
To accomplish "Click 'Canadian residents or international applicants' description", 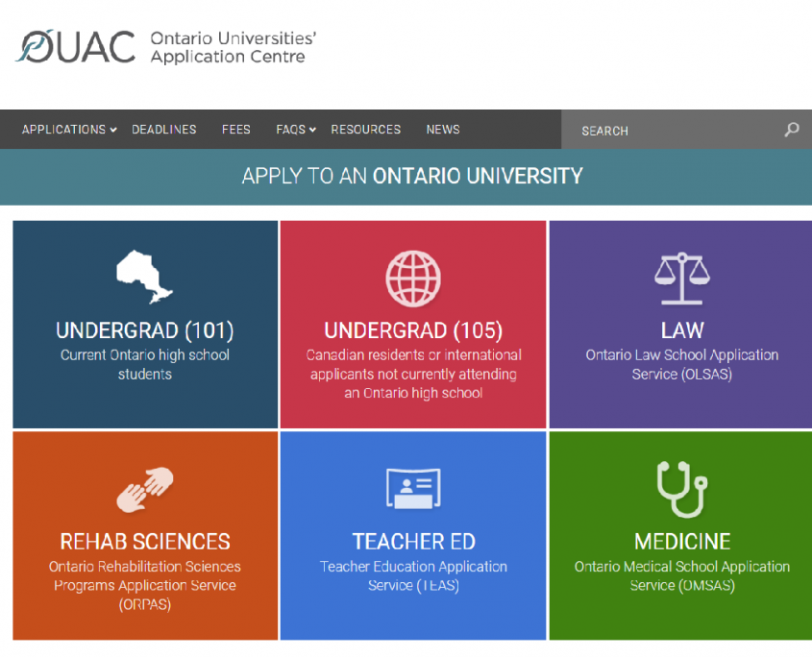I will point(413,374).
